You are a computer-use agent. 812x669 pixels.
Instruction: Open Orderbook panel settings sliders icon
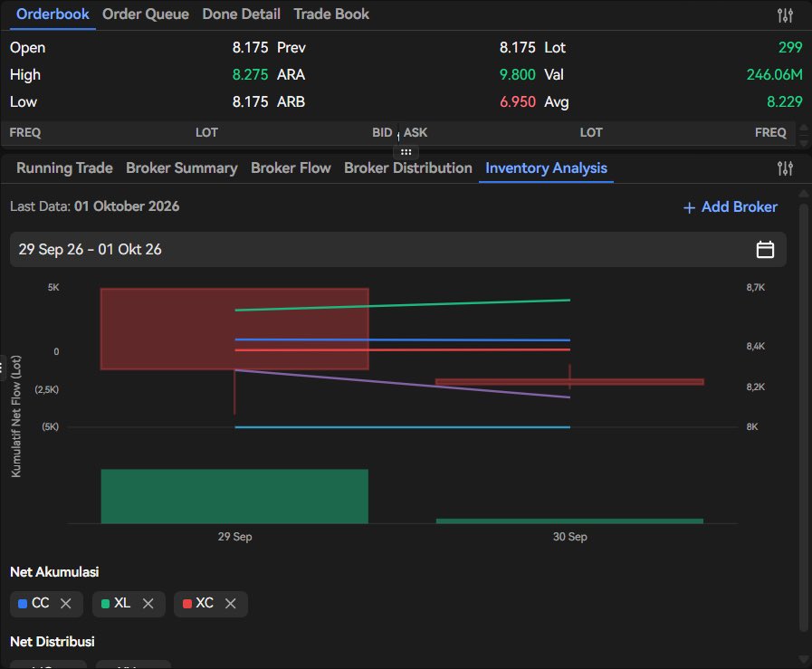785,15
